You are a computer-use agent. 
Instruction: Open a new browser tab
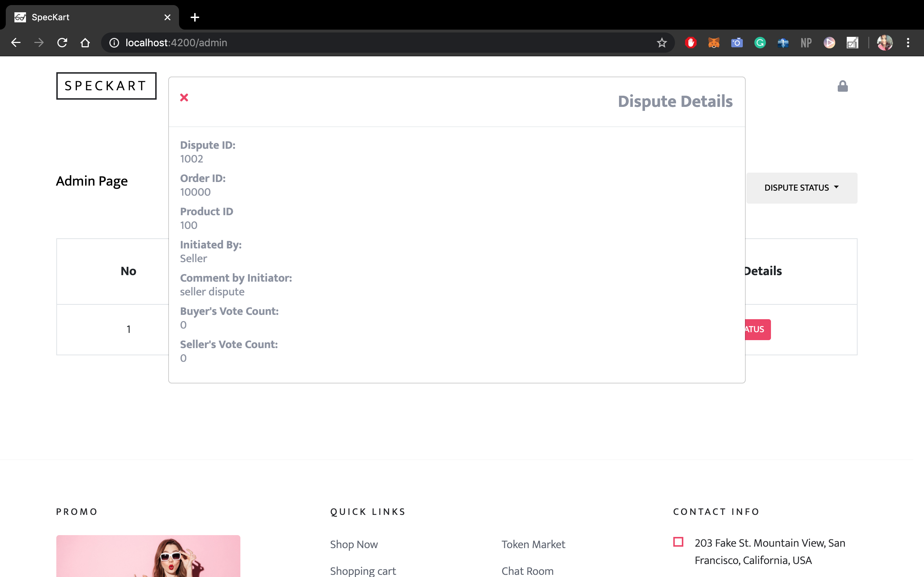point(195,17)
